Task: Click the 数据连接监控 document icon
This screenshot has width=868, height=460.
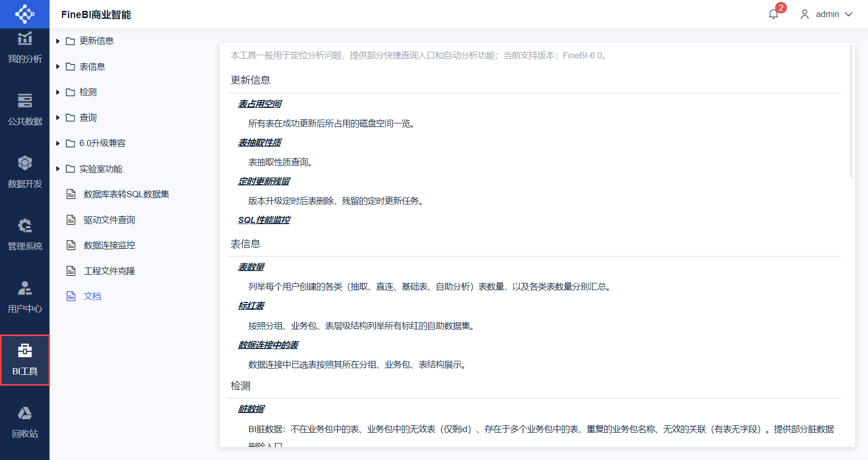Action: (71, 245)
